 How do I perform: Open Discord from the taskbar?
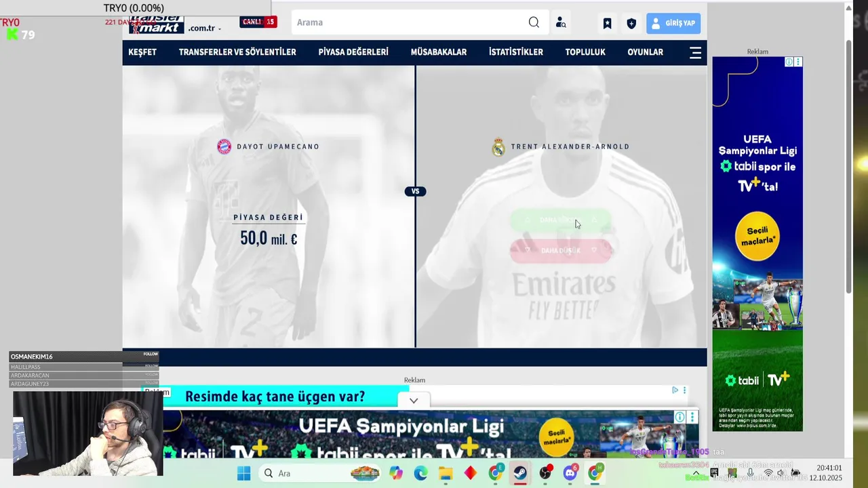(x=570, y=473)
